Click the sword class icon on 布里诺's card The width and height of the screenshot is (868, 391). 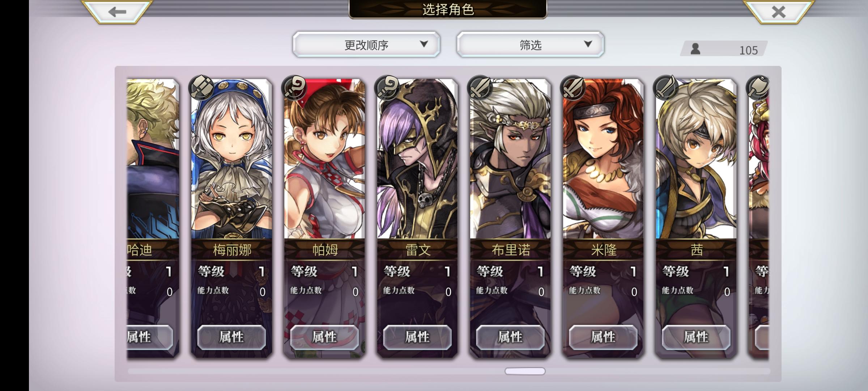[480, 87]
